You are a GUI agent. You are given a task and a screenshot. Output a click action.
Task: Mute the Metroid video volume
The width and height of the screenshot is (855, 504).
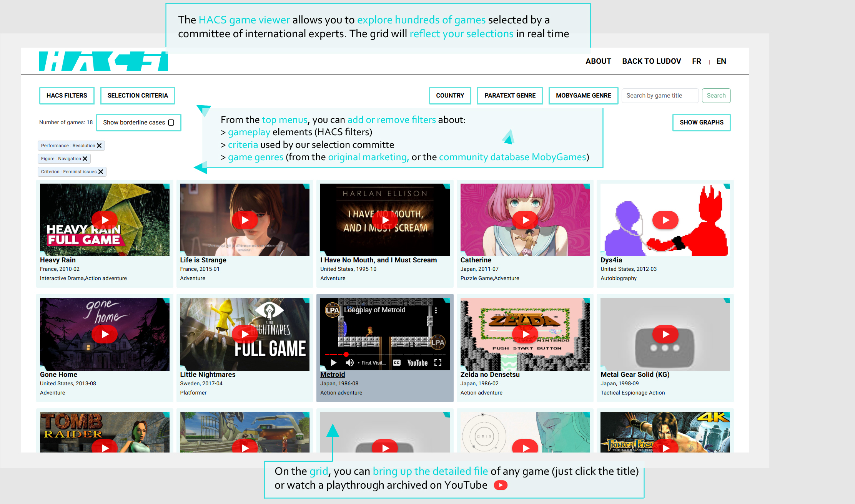349,363
